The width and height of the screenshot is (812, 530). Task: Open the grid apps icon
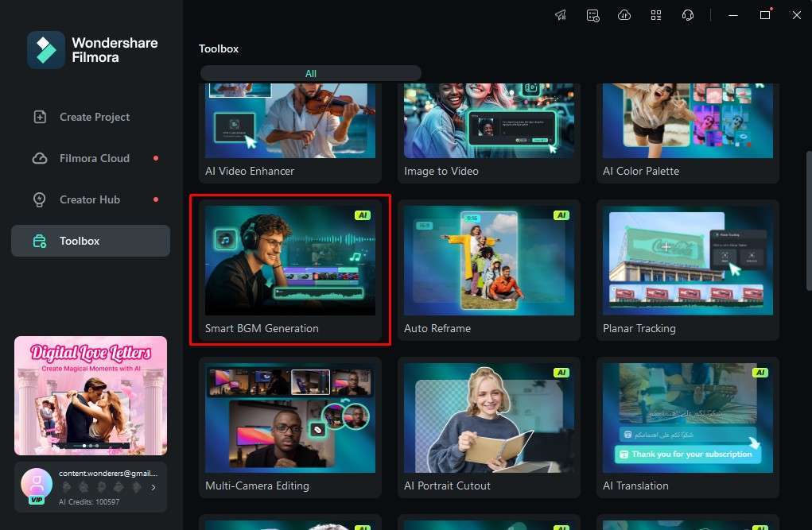[x=656, y=15]
